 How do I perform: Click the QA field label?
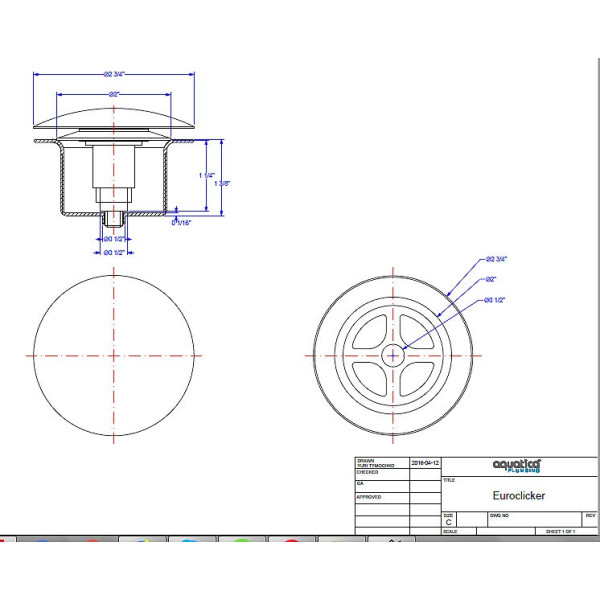pos(360,484)
